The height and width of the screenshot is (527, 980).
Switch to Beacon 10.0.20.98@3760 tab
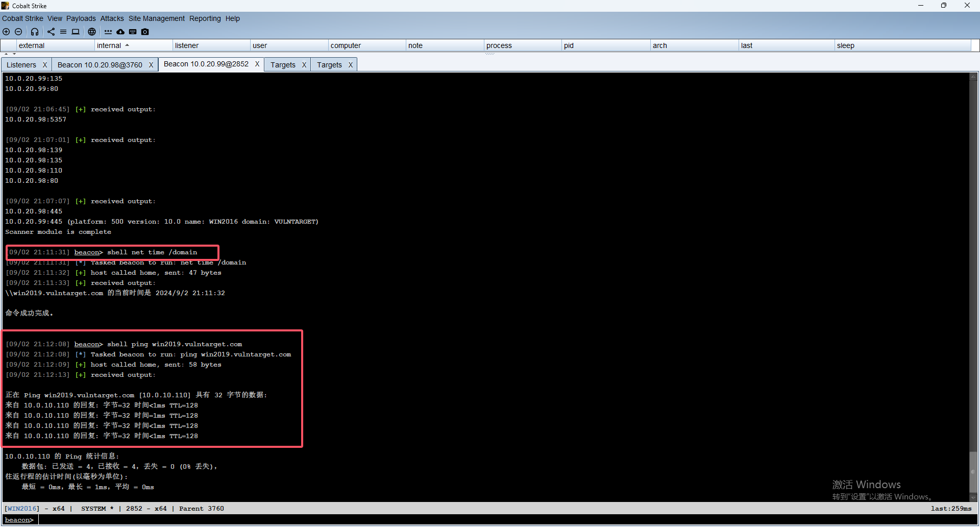(x=100, y=65)
